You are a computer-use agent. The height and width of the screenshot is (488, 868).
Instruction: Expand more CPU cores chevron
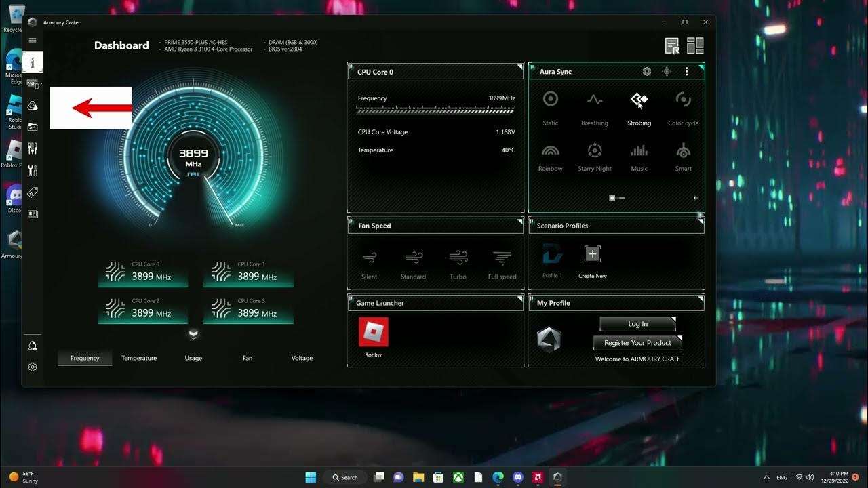tap(193, 334)
